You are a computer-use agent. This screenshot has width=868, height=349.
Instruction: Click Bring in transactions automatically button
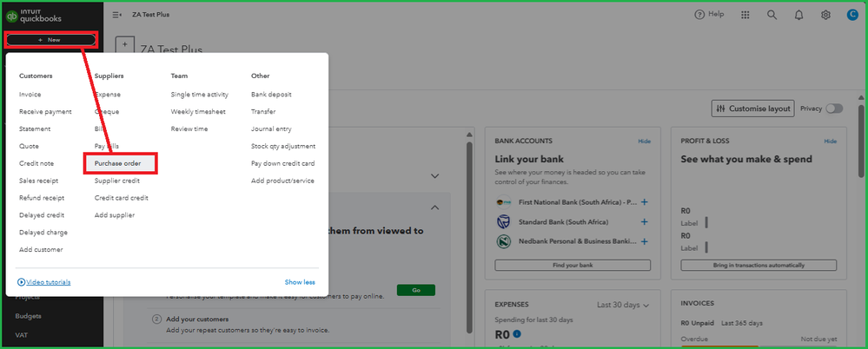[x=759, y=266]
